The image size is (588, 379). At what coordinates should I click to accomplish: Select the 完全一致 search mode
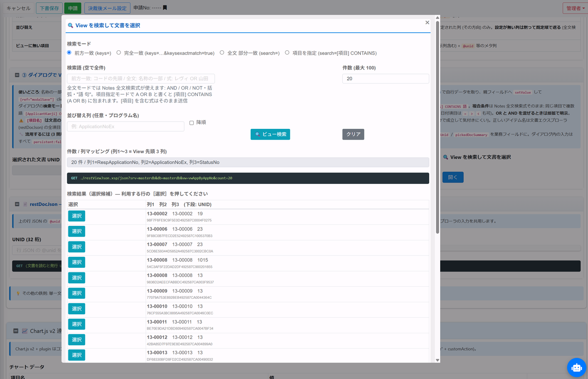[119, 53]
